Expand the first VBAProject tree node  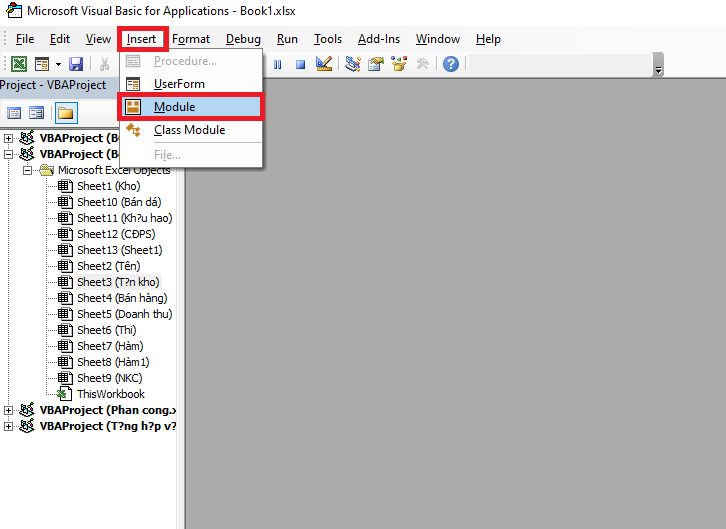tap(8, 138)
